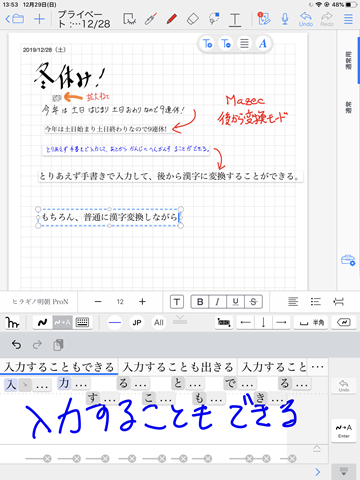
Task: Tap the microphone recording icon
Action: coord(285,19)
